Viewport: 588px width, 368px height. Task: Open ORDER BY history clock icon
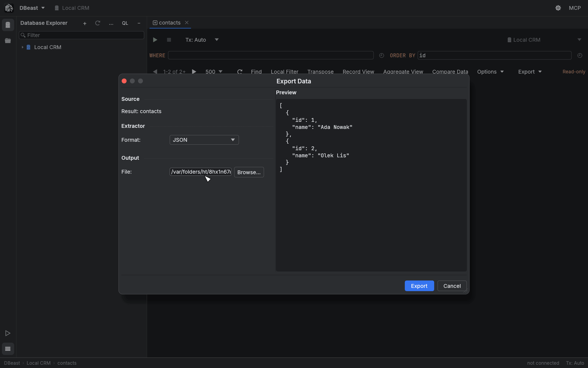[x=580, y=55]
